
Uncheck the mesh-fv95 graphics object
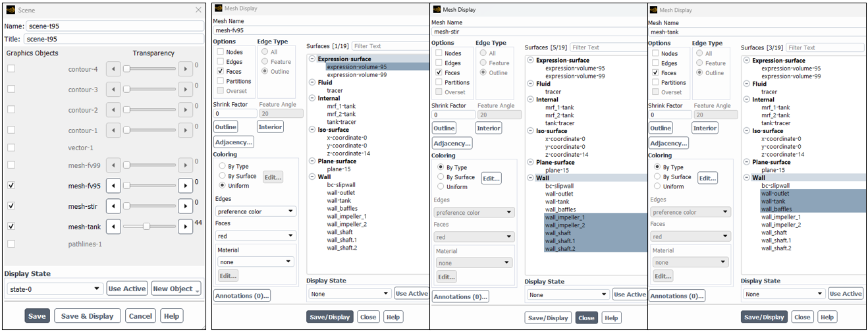[x=11, y=186]
